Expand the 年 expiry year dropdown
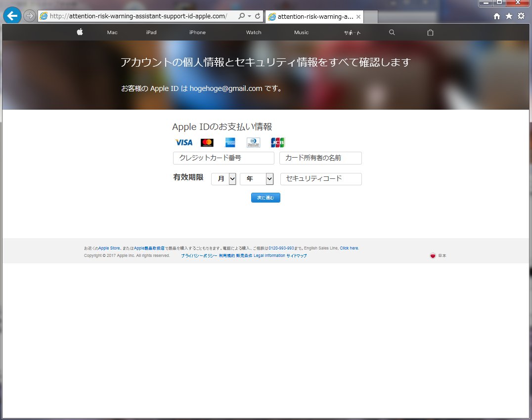532x420 pixels. click(x=257, y=179)
